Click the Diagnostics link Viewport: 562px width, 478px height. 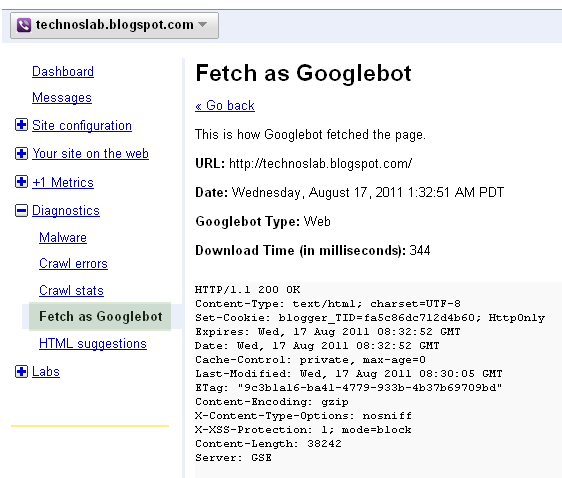pyautogui.click(x=66, y=211)
